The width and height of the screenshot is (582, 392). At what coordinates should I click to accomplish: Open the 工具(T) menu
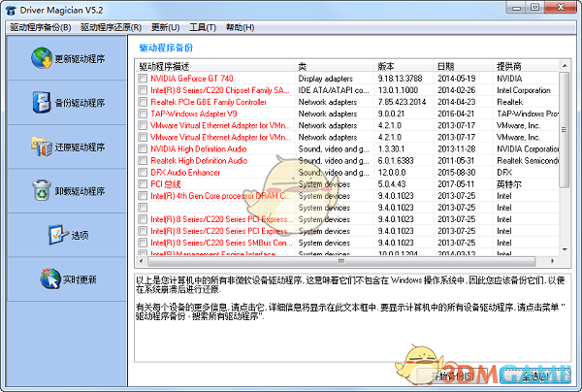203,27
